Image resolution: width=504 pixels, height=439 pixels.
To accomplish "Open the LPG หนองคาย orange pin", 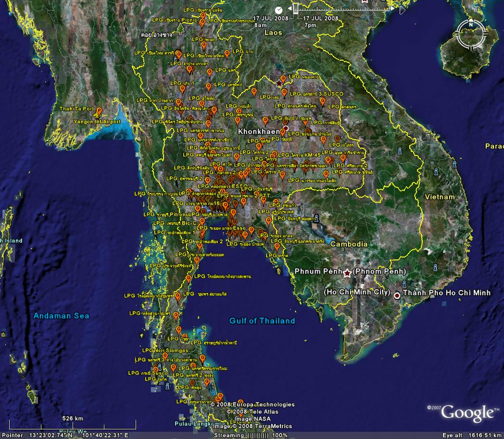I will [x=283, y=77].
